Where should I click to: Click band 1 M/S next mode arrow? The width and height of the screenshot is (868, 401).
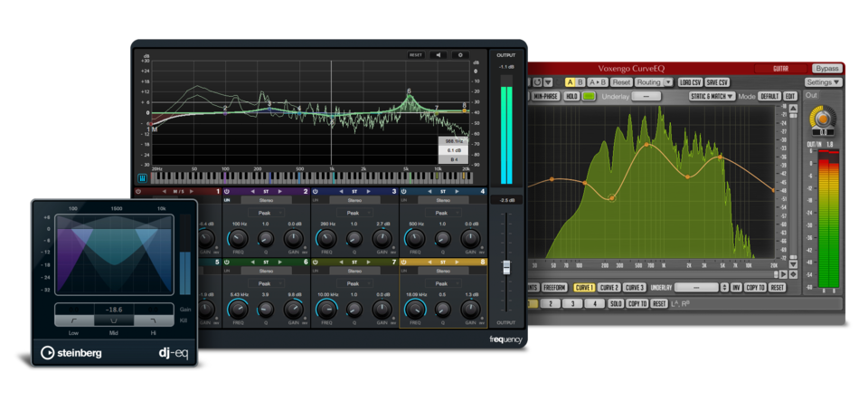click(191, 191)
